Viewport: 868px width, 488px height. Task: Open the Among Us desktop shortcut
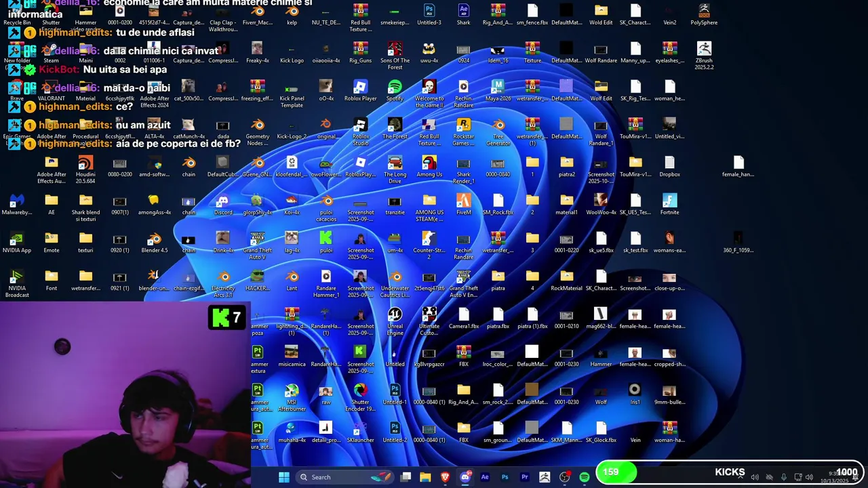pos(429,167)
